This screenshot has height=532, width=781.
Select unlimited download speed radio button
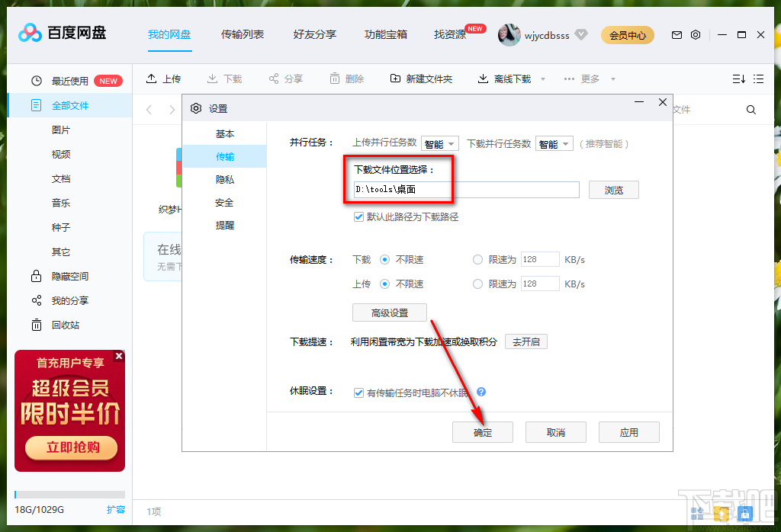point(384,259)
